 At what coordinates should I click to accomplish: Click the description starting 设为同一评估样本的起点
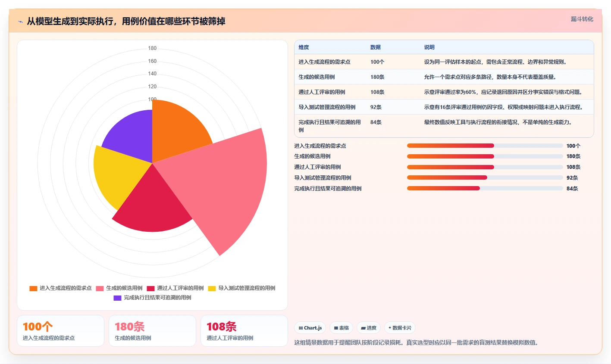[495, 62]
